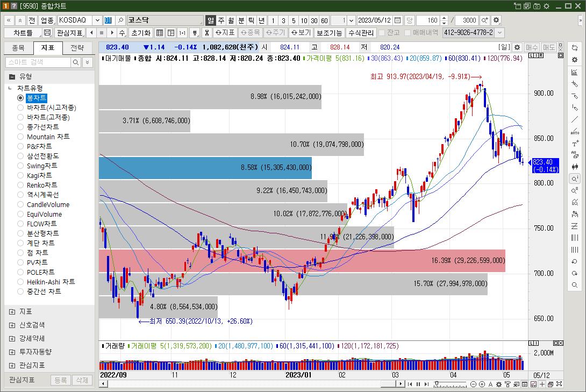Click the fullscreen expand icon at bottom right
Image resolution: width=586 pixels, height=392 pixels.
point(560,384)
